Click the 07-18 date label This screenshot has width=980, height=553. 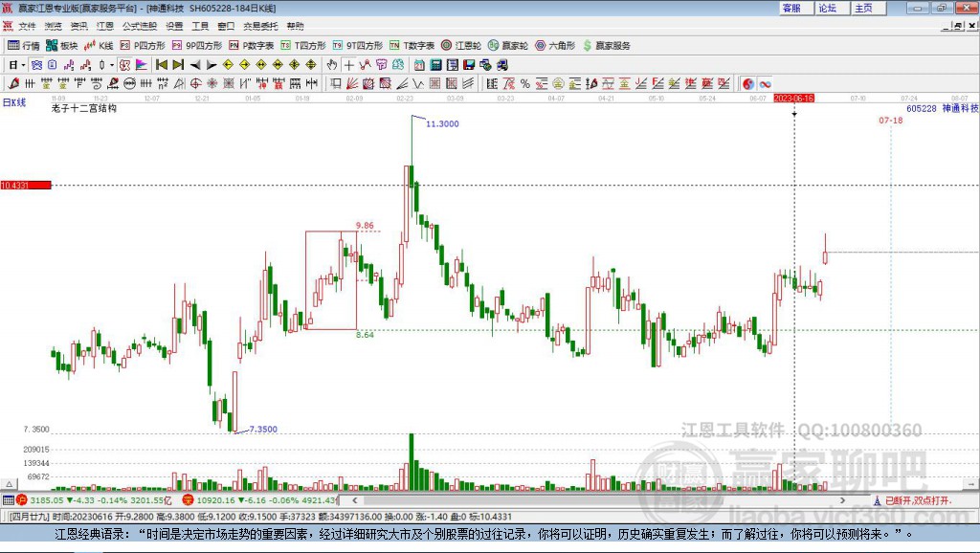[x=891, y=120]
